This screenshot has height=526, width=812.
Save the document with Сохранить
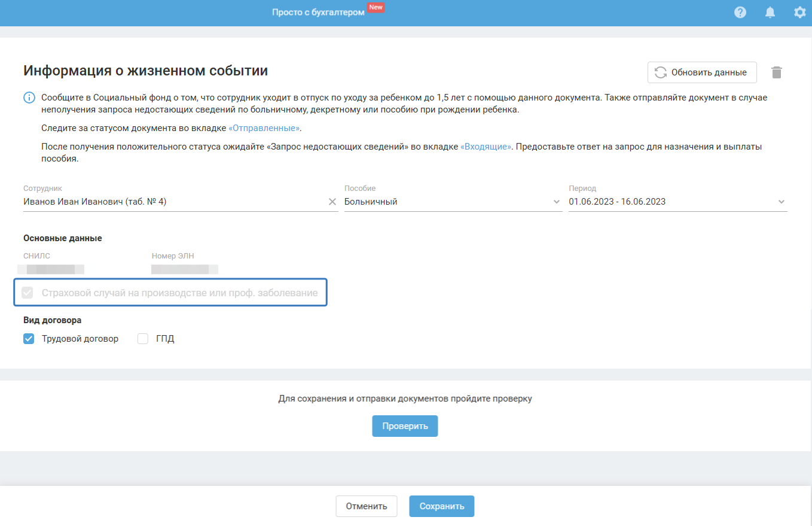[442, 506]
